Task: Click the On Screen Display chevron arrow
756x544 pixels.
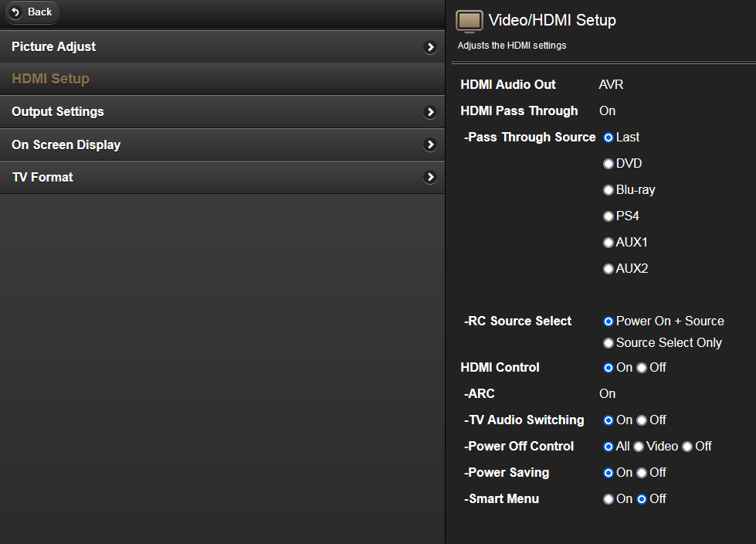Action: pos(429,144)
